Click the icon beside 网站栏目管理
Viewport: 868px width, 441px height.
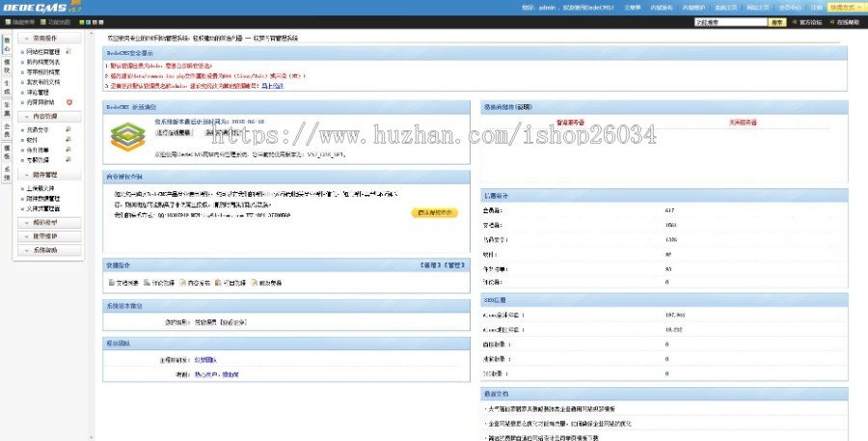pyautogui.click(x=69, y=50)
